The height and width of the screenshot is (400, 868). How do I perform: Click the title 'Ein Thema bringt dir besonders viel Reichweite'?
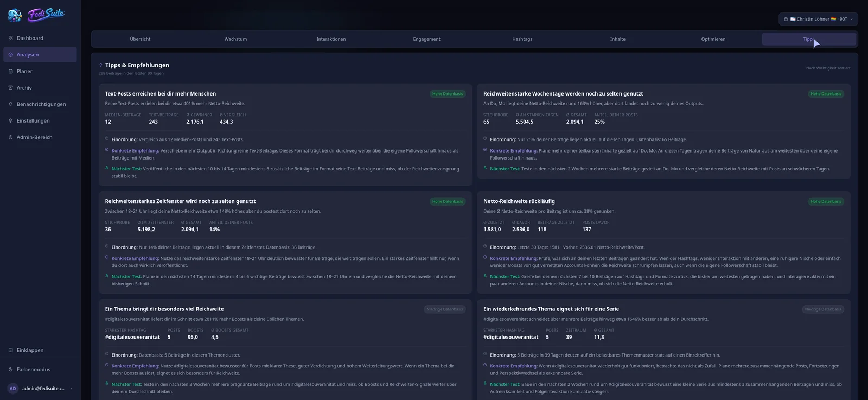pyautogui.click(x=164, y=309)
